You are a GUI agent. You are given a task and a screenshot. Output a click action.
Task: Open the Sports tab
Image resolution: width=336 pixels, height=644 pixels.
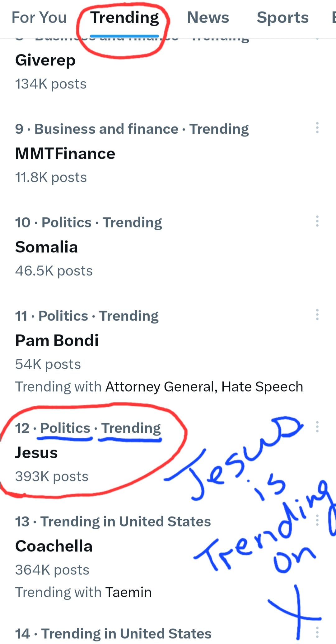[x=282, y=17]
